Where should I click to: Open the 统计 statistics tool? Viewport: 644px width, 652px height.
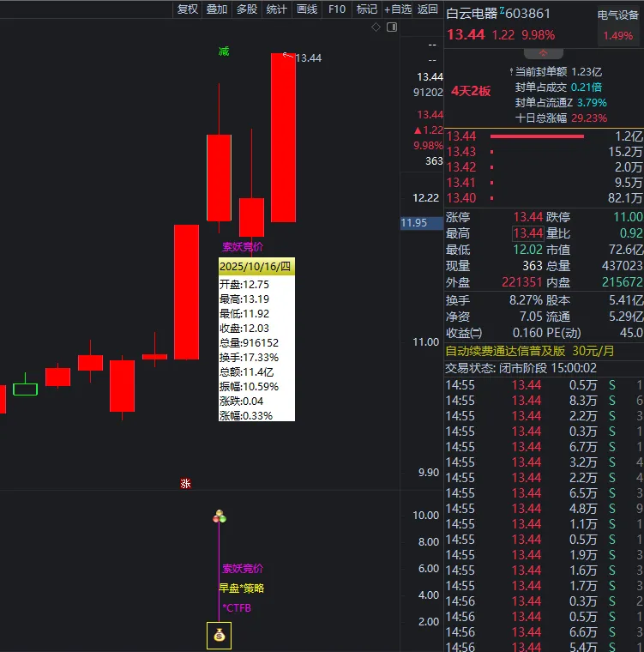pyautogui.click(x=276, y=9)
